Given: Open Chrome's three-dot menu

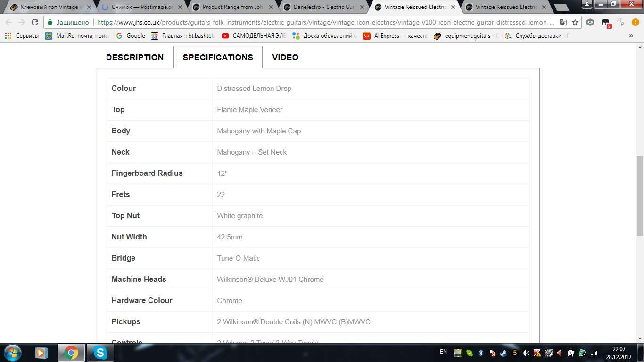Looking at the screenshot, I should tap(635, 22).
